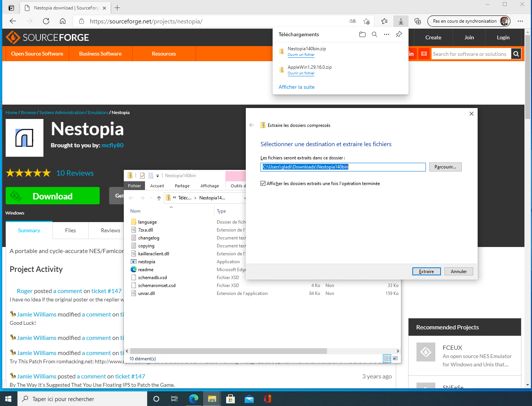
Task: Click the email envelope share icon
Action: 424,54
